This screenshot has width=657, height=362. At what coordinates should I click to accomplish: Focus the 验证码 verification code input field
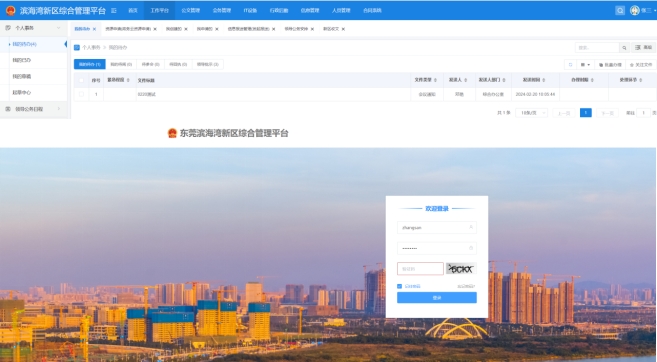point(420,269)
